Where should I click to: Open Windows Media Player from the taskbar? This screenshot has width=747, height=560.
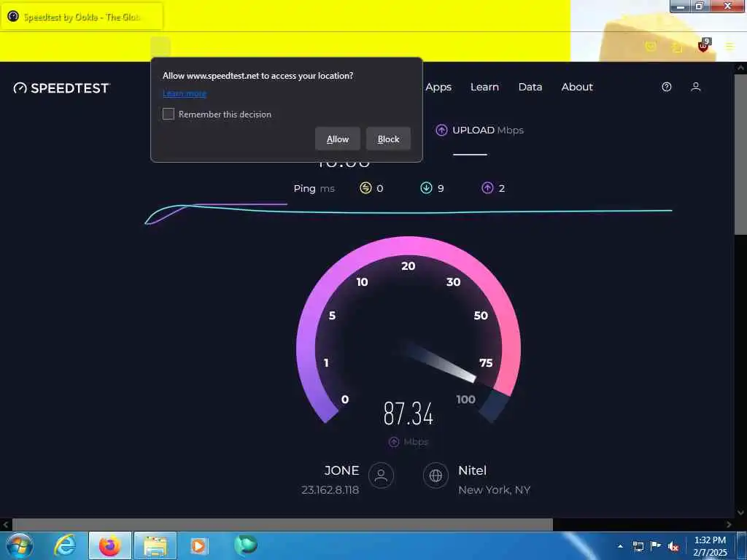tap(198, 545)
